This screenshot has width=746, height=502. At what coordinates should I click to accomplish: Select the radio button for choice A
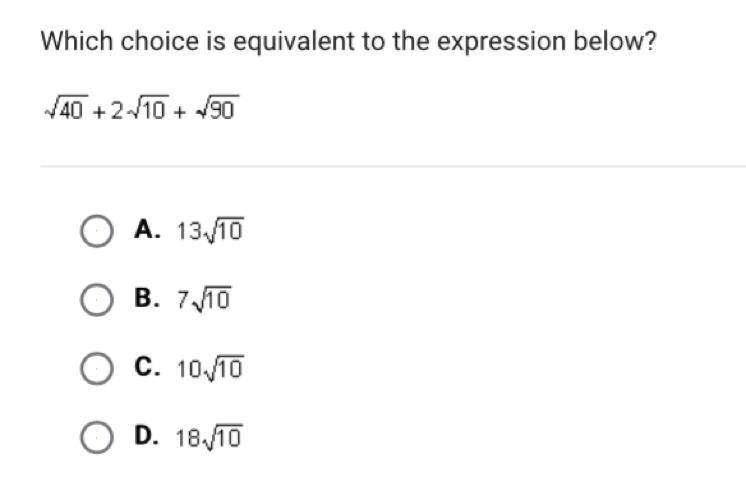[96, 232]
